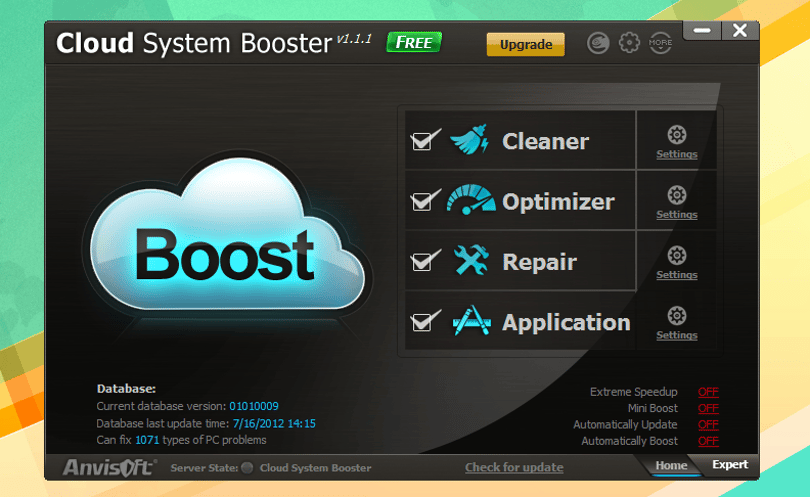Click the Automatically Update label
Screen dimensions: 810x497
coord(625,425)
